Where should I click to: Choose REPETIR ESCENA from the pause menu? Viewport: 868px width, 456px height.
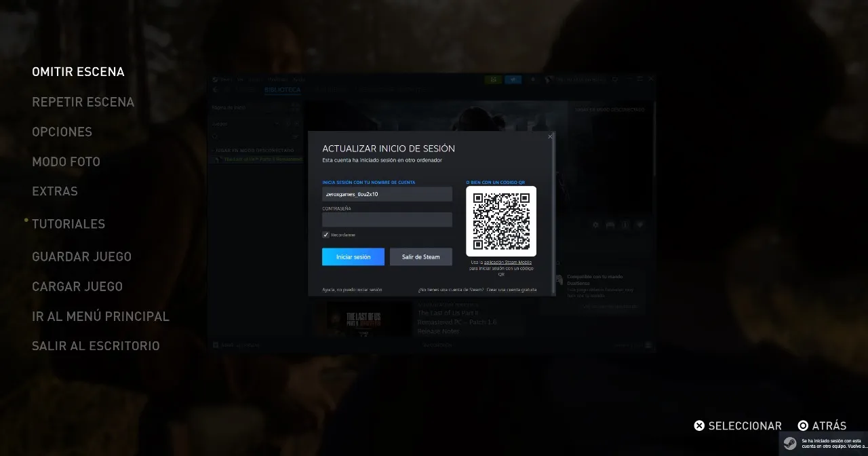point(83,102)
